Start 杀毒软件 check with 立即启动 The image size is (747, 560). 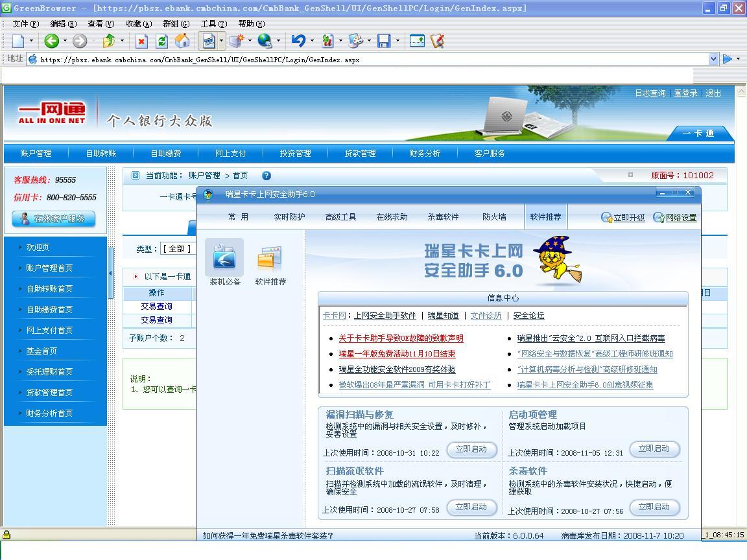[x=654, y=507]
